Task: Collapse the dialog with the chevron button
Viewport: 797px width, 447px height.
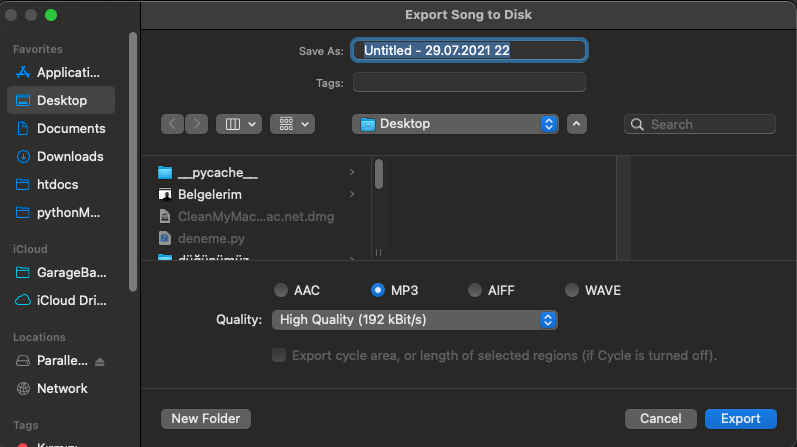Action: (576, 124)
